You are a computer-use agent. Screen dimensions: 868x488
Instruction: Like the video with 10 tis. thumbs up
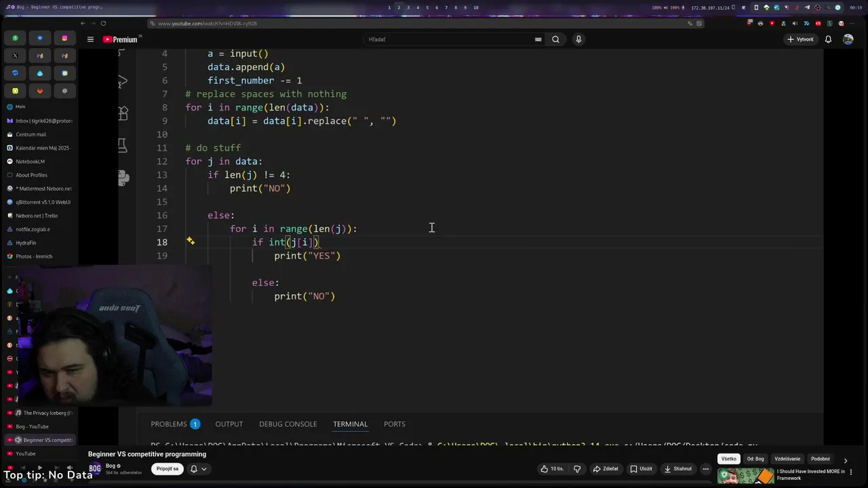coord(553,468)
